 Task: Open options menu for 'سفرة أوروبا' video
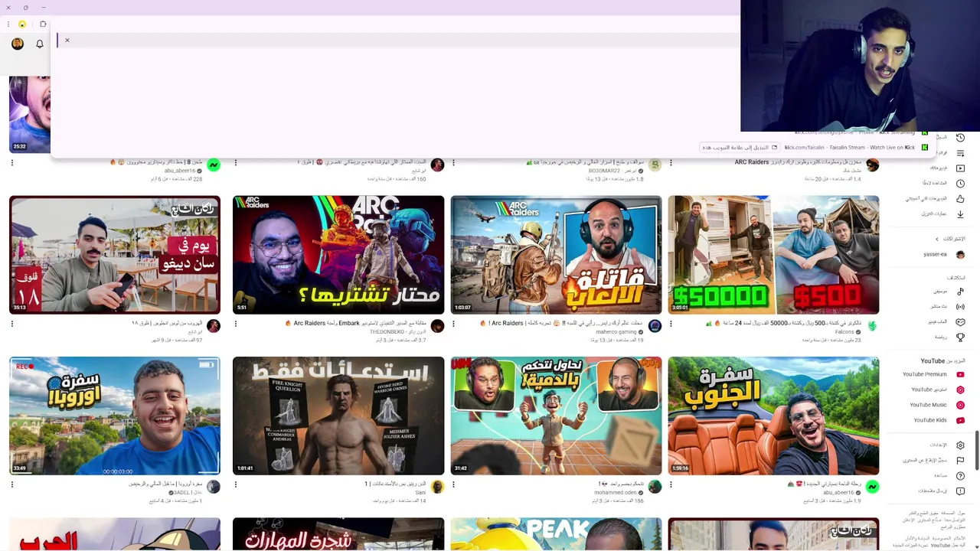(x=12, y=484)
